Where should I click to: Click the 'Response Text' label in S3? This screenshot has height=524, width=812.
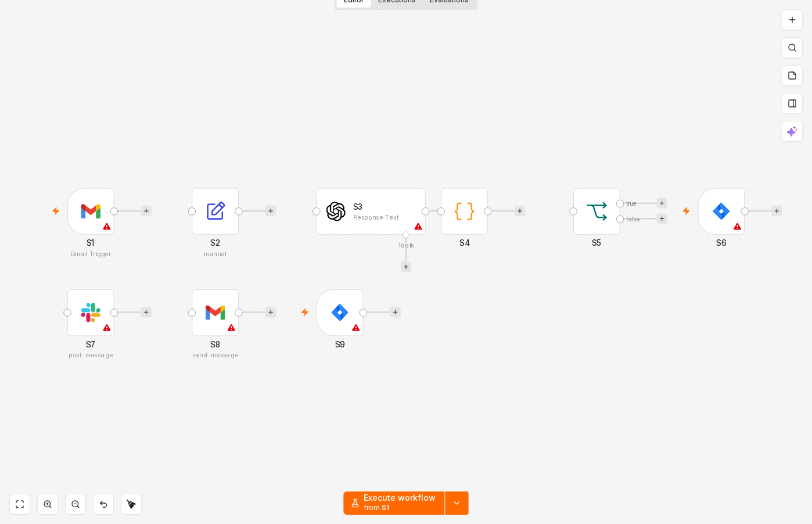pos(376,217)
